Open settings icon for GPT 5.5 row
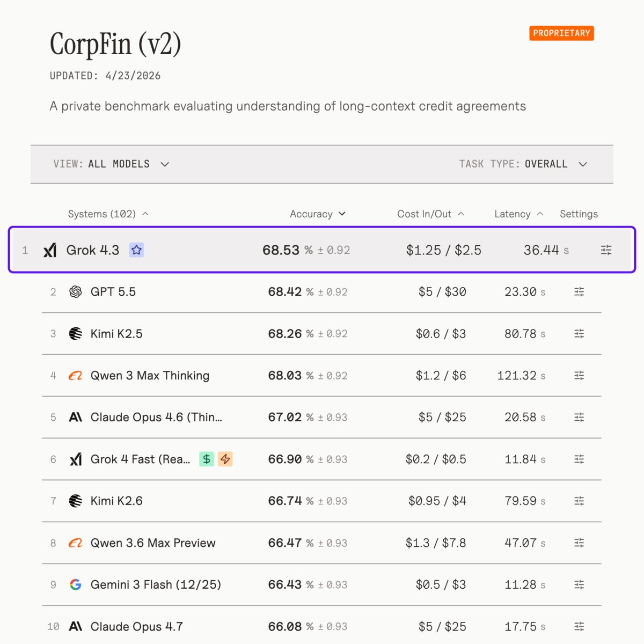This screenshot has height=644, width=644. tap(579, 292)
